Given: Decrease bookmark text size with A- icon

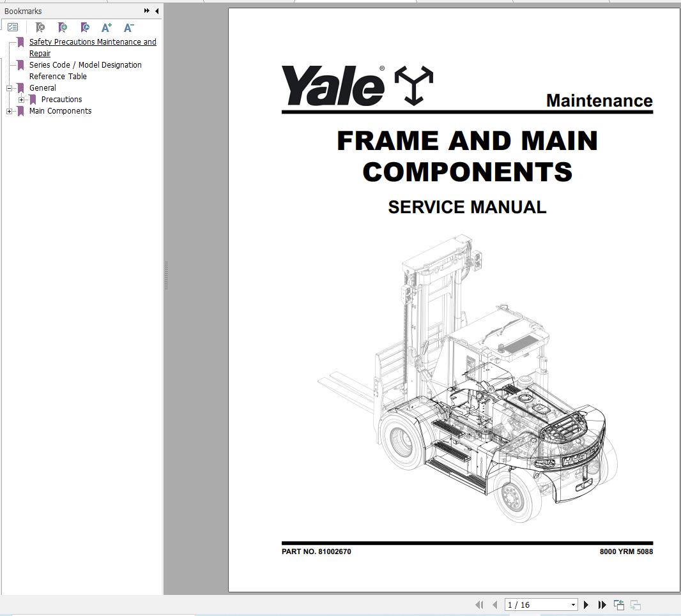Looking at the screenshot, I should coord(128,28).
